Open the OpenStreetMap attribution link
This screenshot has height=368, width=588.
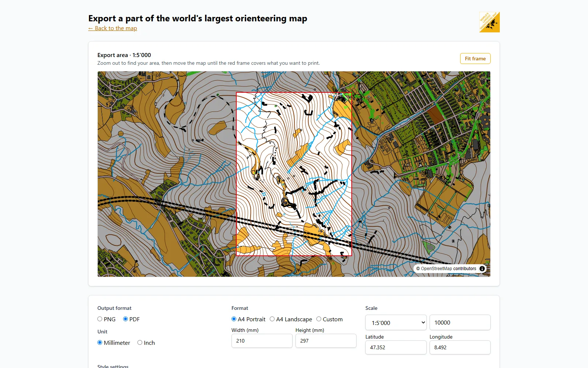[436, 269]
